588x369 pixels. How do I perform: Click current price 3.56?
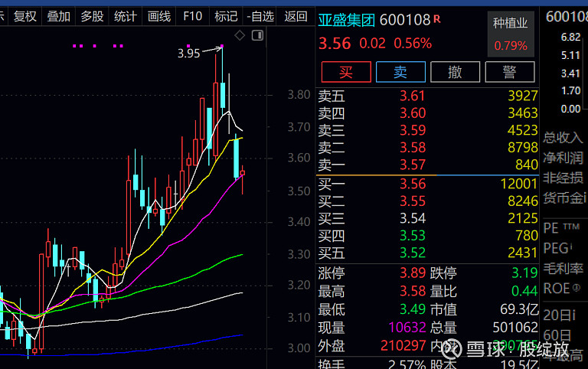(335, 44)
